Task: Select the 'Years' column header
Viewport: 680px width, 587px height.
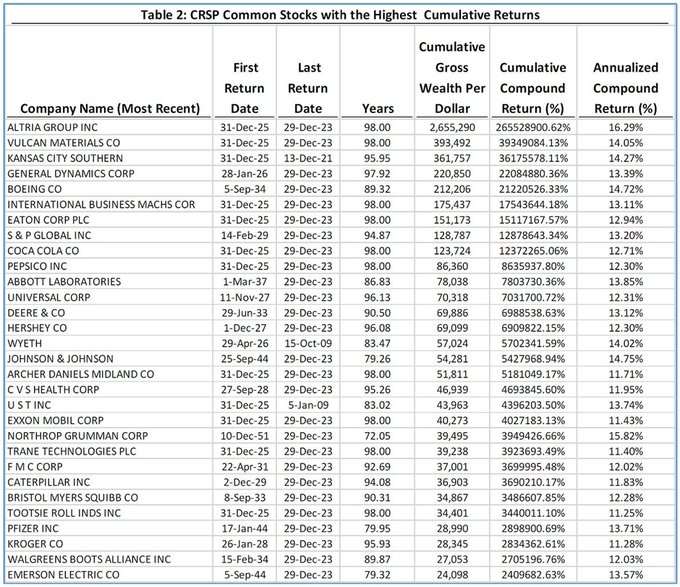Action: [x=378, y=108]
